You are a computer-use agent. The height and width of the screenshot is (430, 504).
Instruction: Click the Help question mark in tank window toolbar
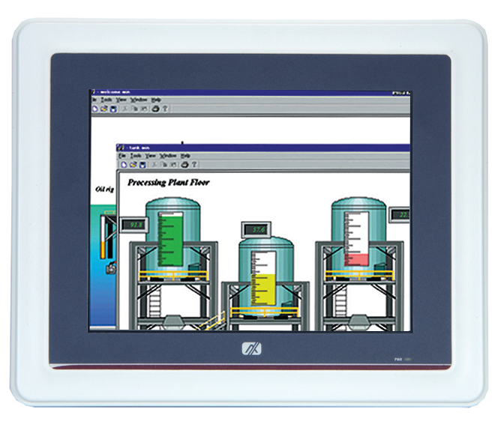[x=193, y=164]
